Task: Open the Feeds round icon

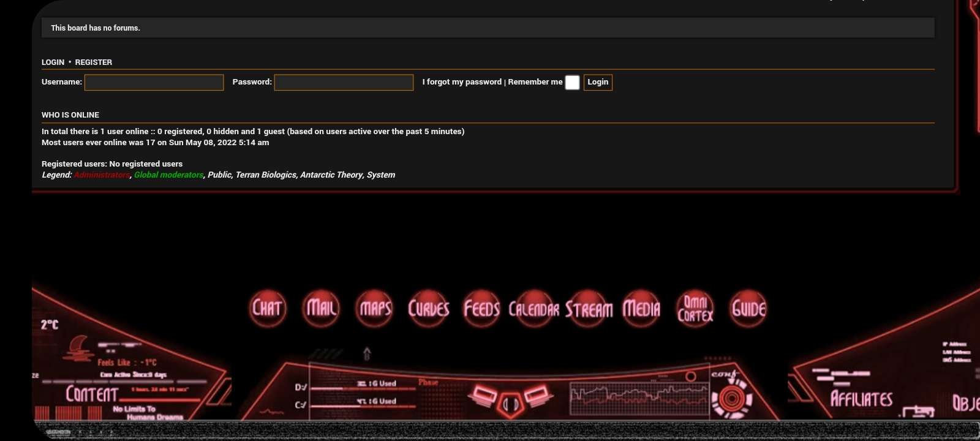Action: pyautogui.click(x=481, y=309)
